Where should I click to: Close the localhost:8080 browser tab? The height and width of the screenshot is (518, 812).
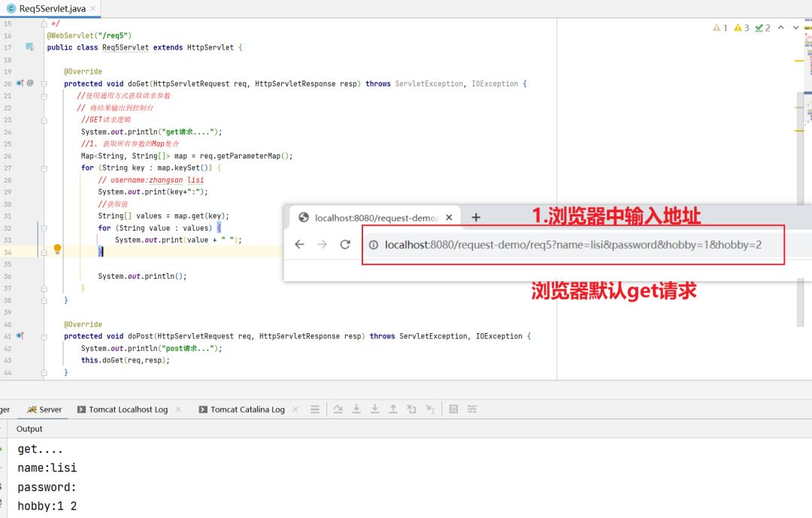tap(449, 217)
